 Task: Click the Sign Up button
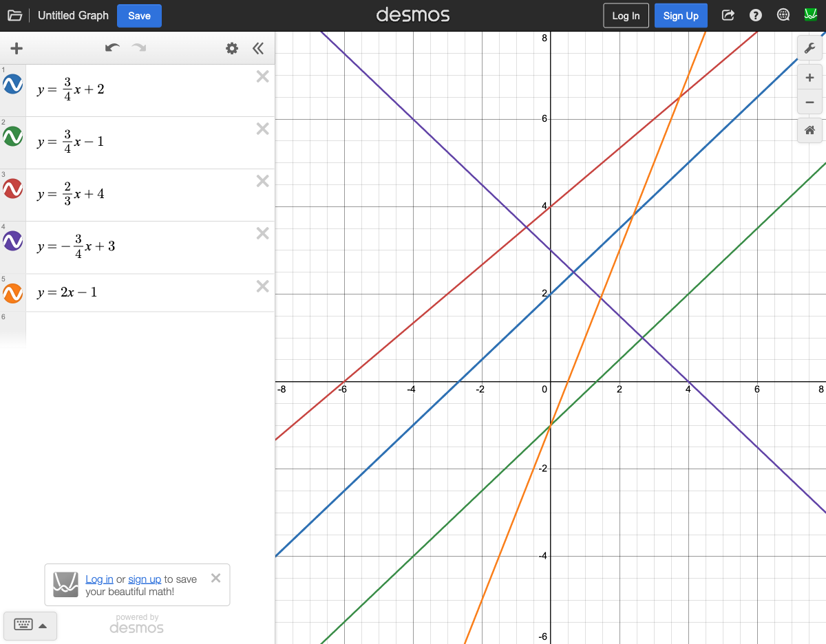click(681, 16)
